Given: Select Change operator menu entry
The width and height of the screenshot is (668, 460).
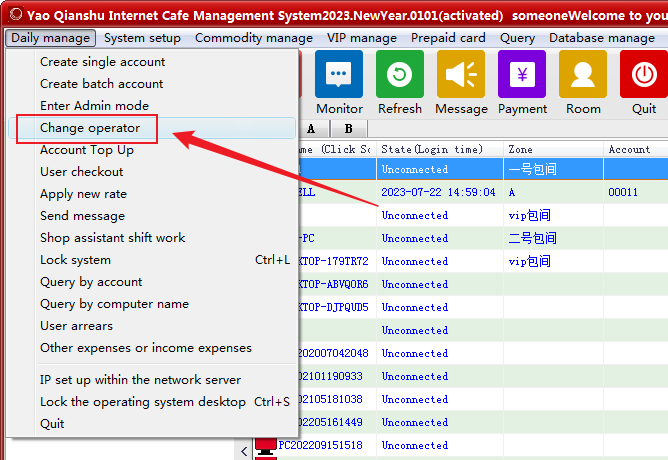Looking at the screenshot, I should point(90,128).
